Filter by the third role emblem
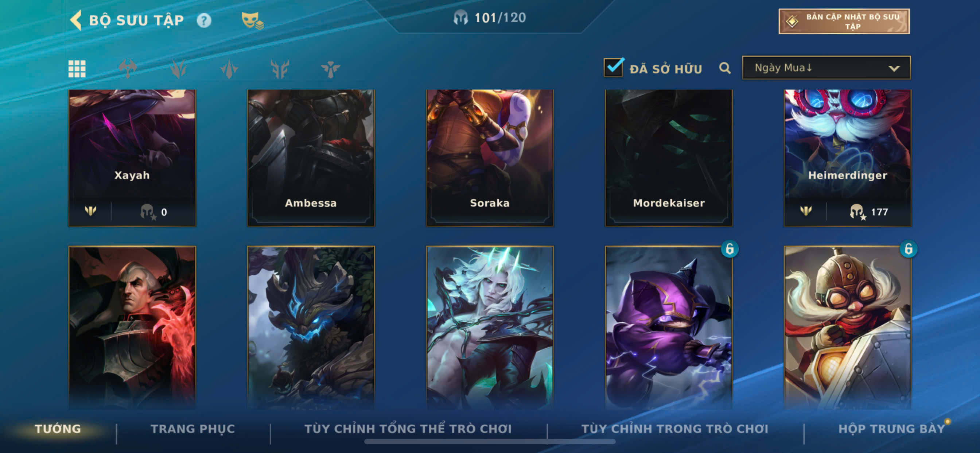This screenshot has width=980, height=453. coord(229,69)
